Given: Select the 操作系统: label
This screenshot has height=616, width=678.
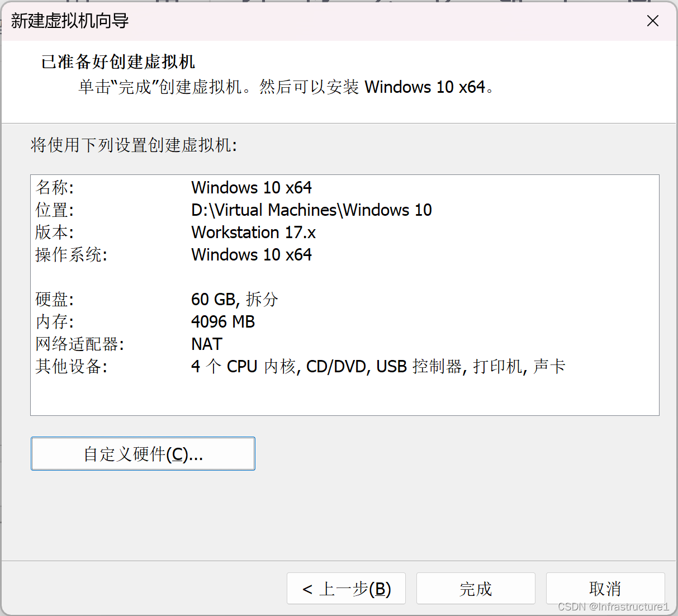Looking at the screenshot, I should 71,254.
